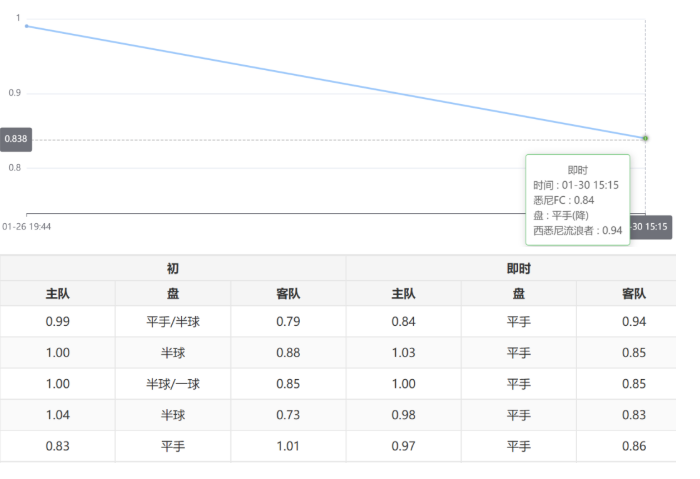Select the 初 column group header

tap(173, 268)
